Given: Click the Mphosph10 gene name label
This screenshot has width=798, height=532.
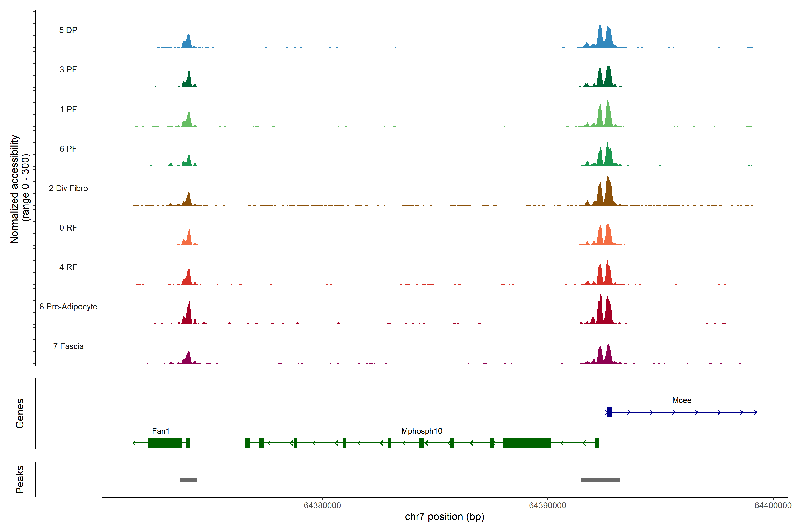Looking at the screenshot, I should (x=422, y=431).
